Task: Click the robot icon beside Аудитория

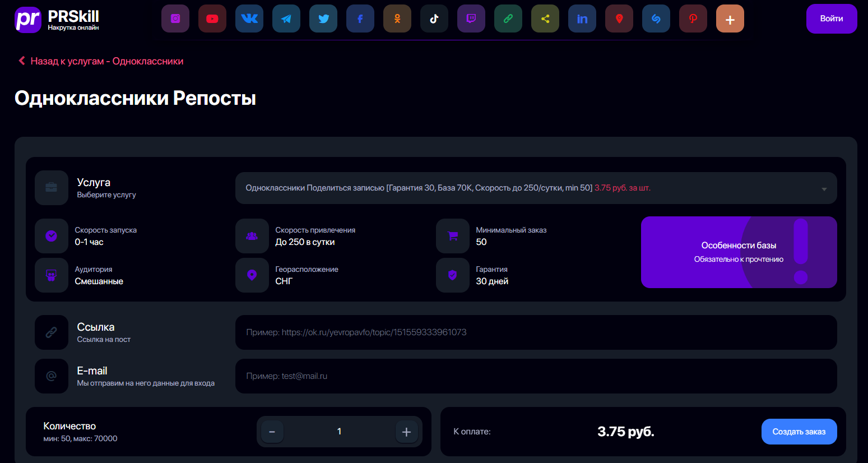Action: click(52, 275)
